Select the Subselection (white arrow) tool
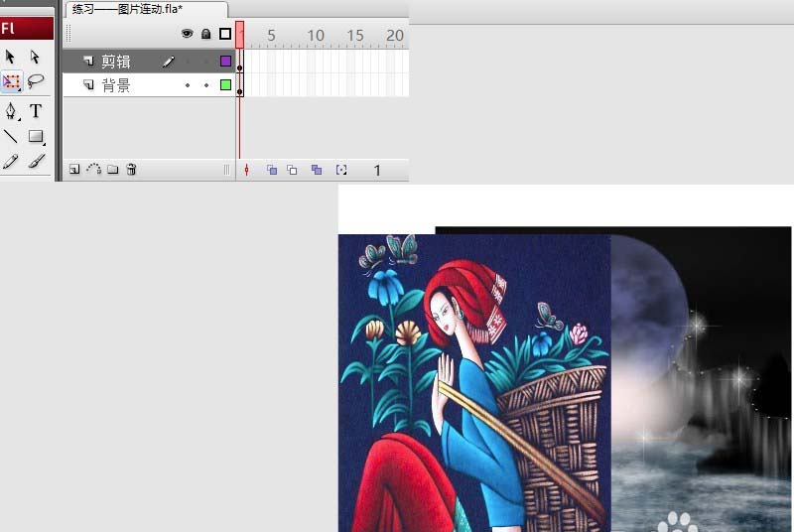 pyautogui.click(x=35, y=57)
